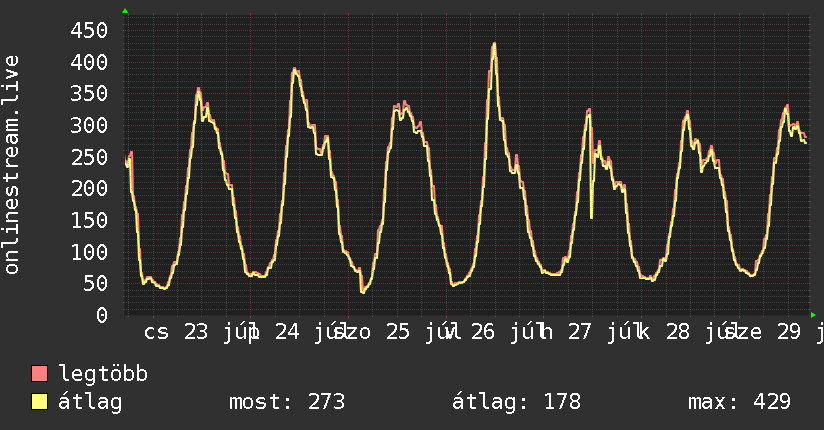
Task: Click the 0 y-axis label
Action: (102, 315)
